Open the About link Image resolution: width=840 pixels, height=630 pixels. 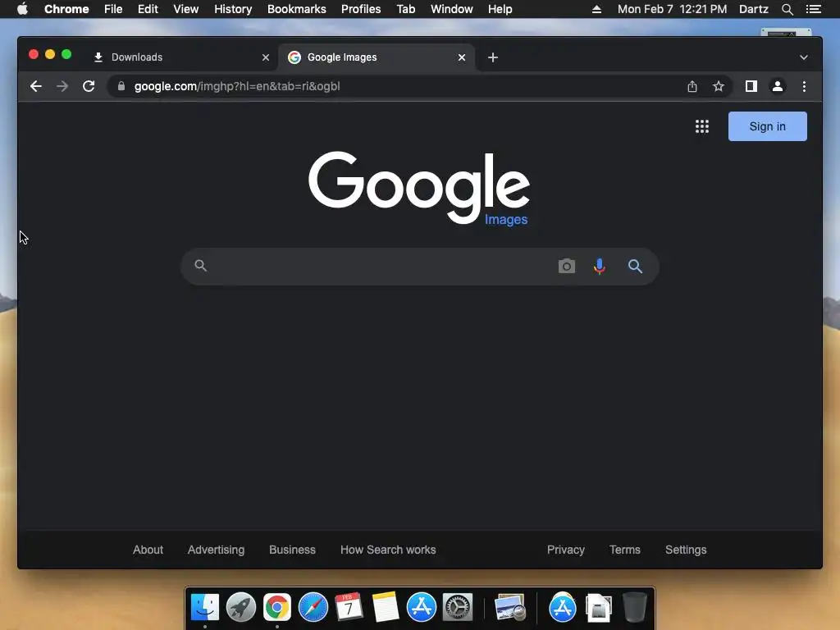(148, 550)
